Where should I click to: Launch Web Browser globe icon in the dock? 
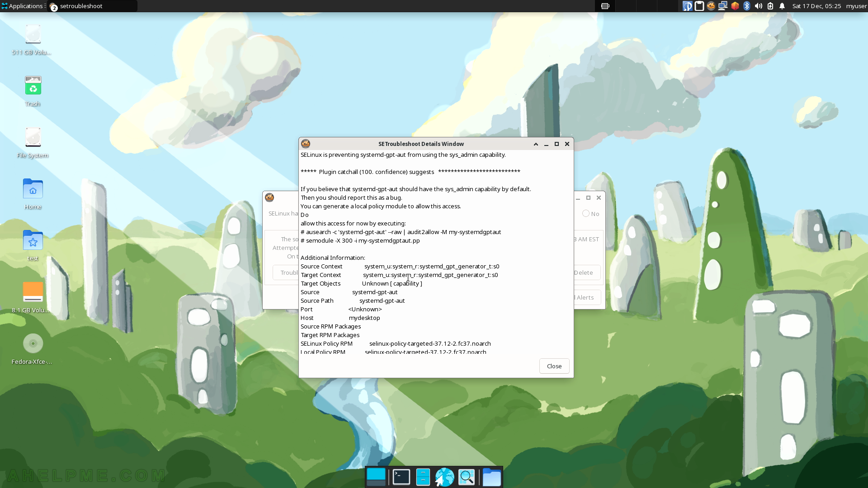coord(444,477)
